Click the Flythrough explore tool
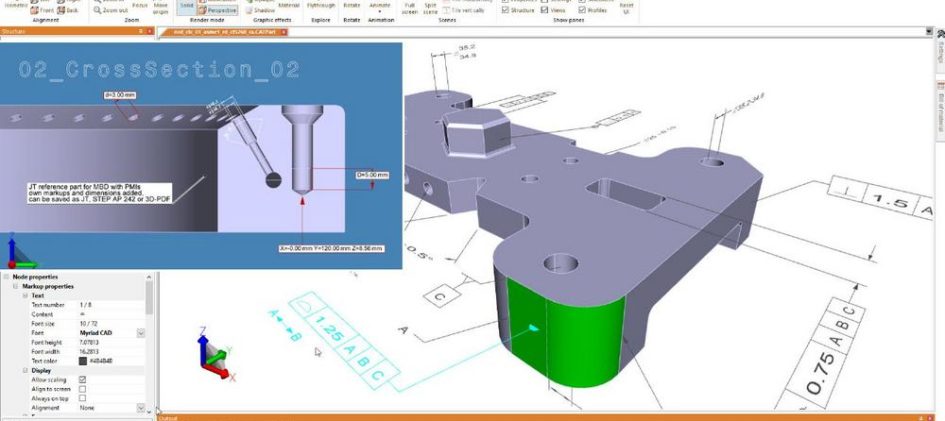Screen dimensions: 945x421 point(322,6)
